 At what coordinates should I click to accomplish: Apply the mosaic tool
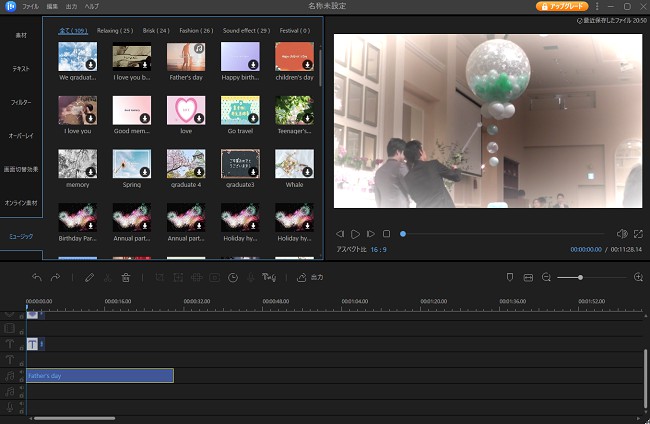click(x=196, y=277)
